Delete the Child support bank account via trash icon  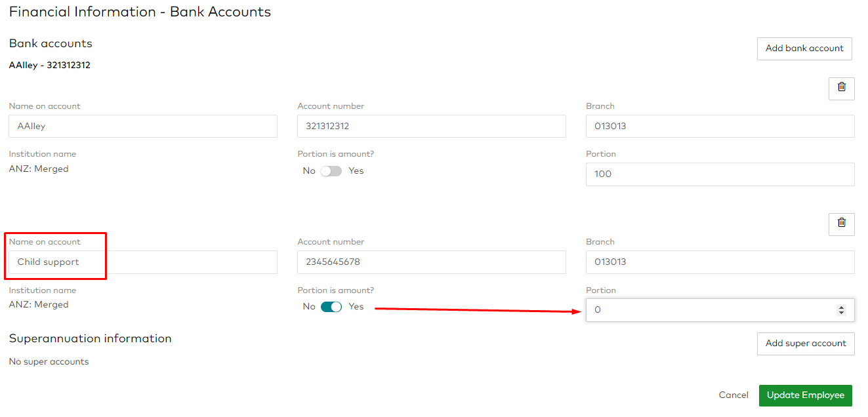[x=841, y=223]
